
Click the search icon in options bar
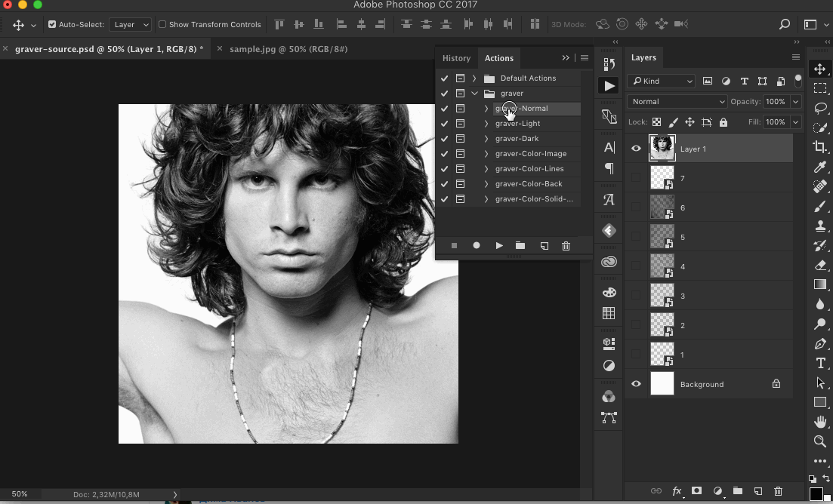785,24
